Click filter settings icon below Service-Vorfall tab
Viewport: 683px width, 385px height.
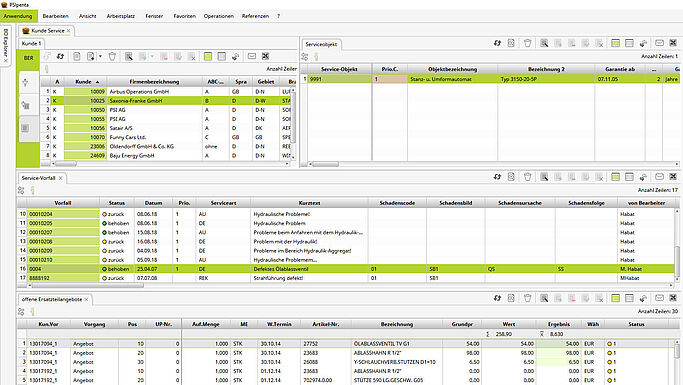(x=21, y=190)
